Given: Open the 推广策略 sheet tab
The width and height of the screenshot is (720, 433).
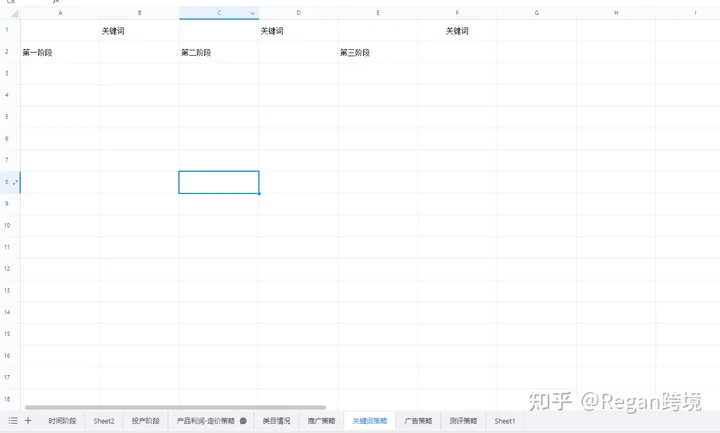Looking at the screenshot, I should point(321,421).
